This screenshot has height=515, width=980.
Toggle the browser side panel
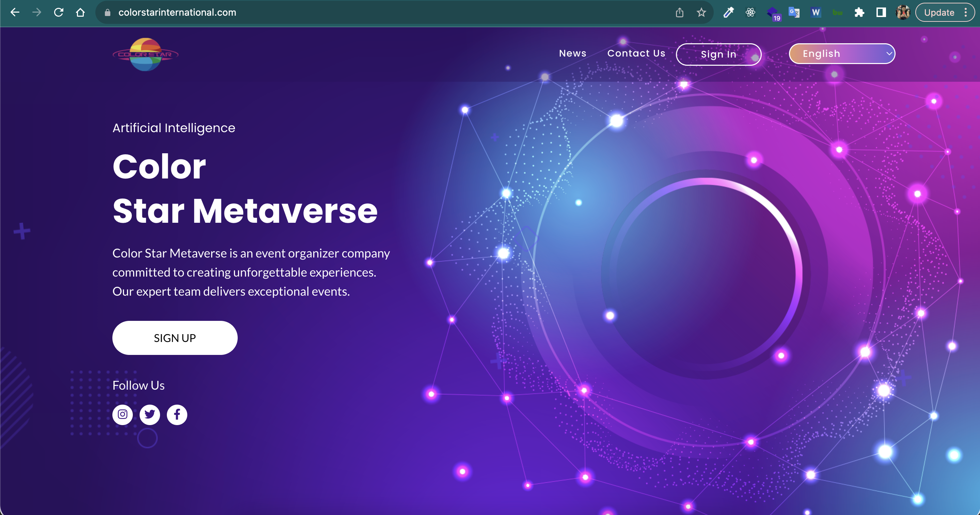[881, 13]
